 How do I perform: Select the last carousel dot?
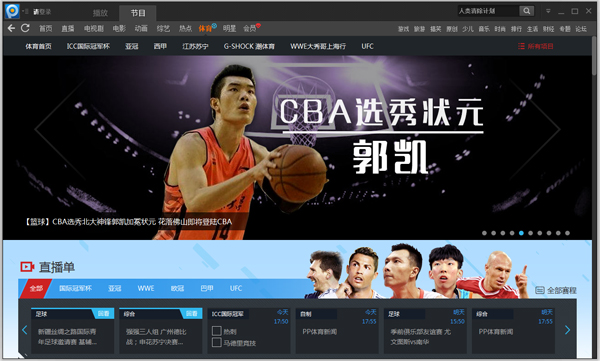tap(567, 233)
